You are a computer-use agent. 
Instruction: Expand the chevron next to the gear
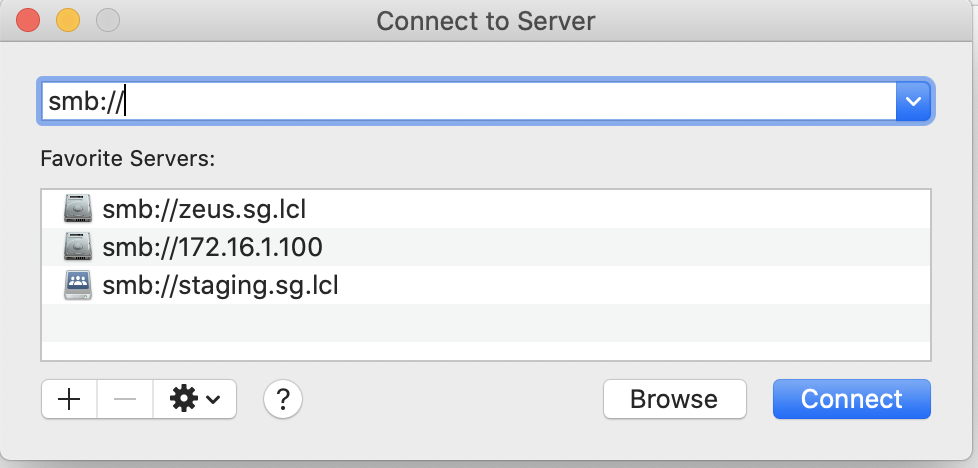click(214, 400)
